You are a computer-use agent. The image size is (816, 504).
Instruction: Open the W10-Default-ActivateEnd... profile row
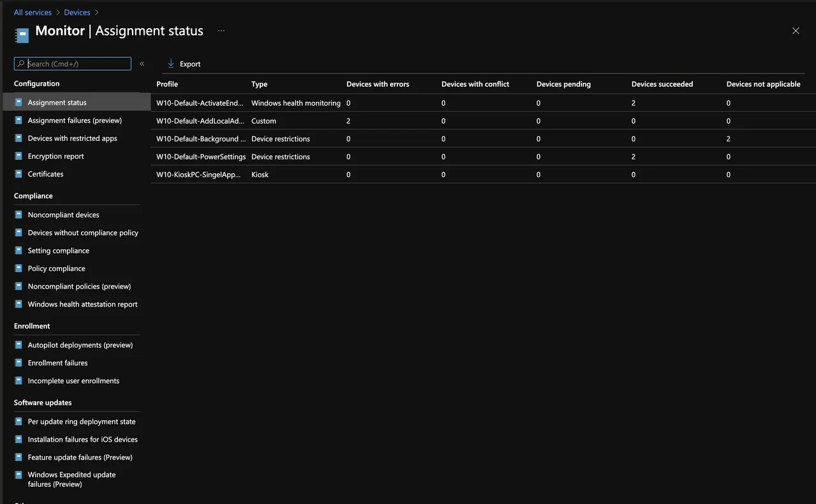pos(200,103)
